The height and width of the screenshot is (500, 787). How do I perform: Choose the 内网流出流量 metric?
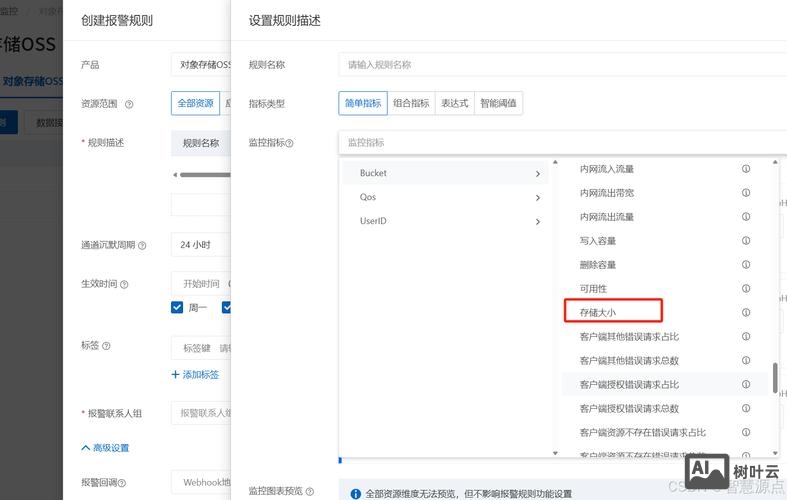[x=607, y=217]
